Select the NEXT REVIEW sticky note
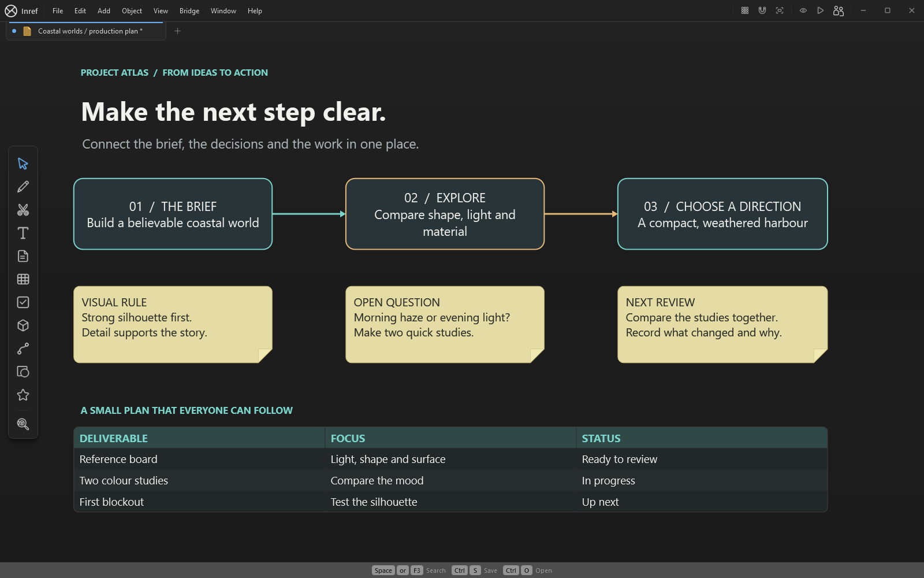 click(722, 324)
